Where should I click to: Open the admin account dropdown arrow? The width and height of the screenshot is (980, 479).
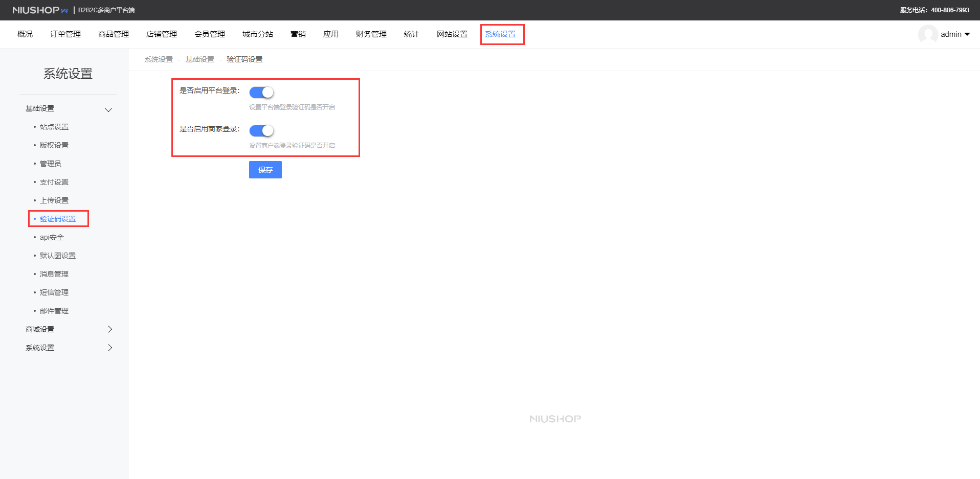coord(967,34)
